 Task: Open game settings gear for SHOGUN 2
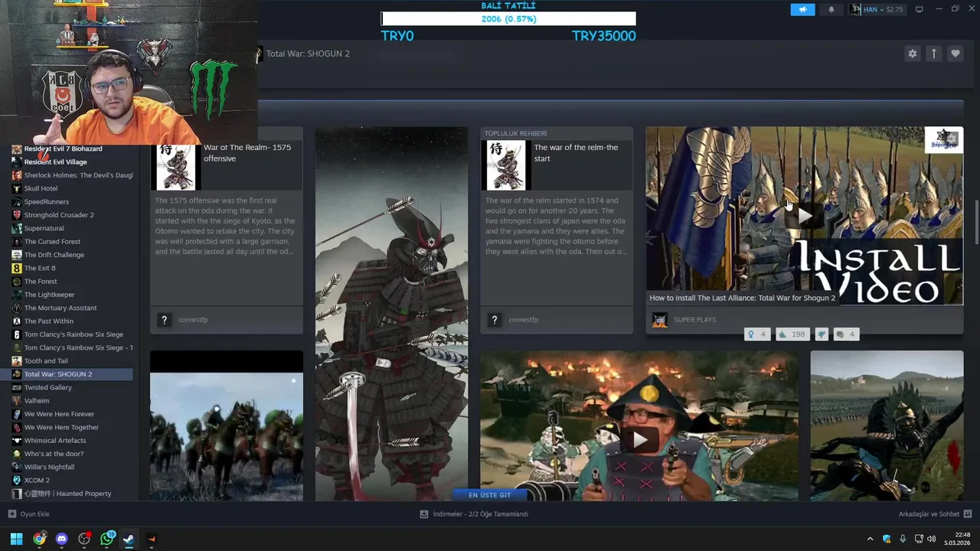coord(912,54)
